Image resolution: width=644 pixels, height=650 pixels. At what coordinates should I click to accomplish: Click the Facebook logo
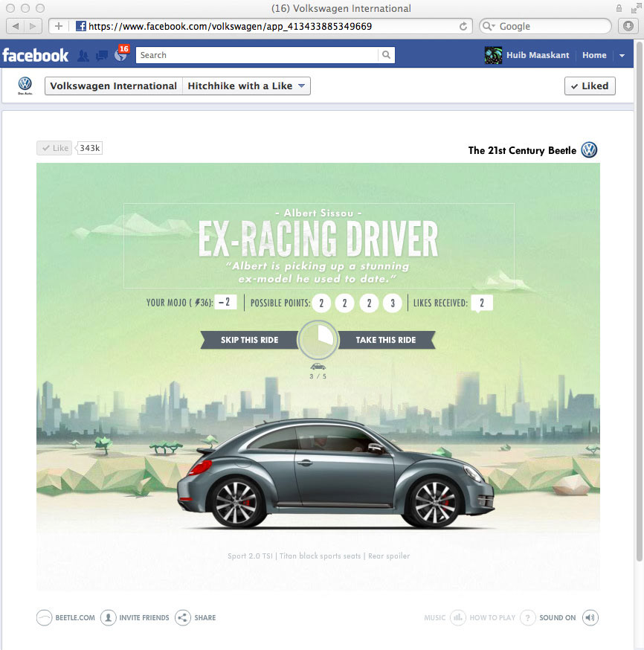point(35,55)
